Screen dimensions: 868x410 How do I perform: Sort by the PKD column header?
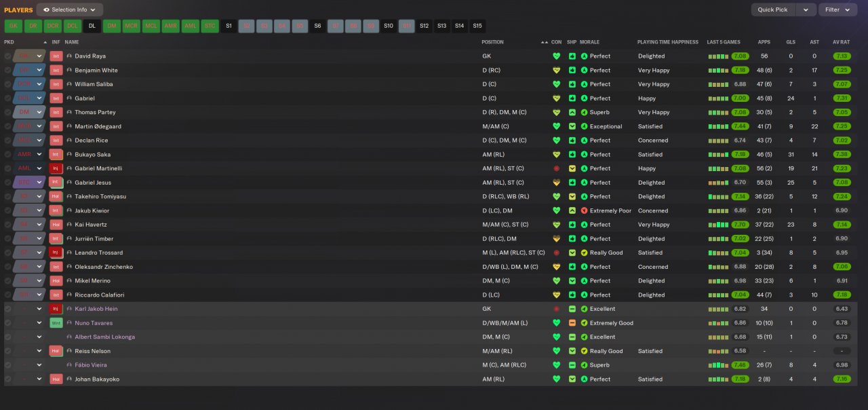[9, 42]
